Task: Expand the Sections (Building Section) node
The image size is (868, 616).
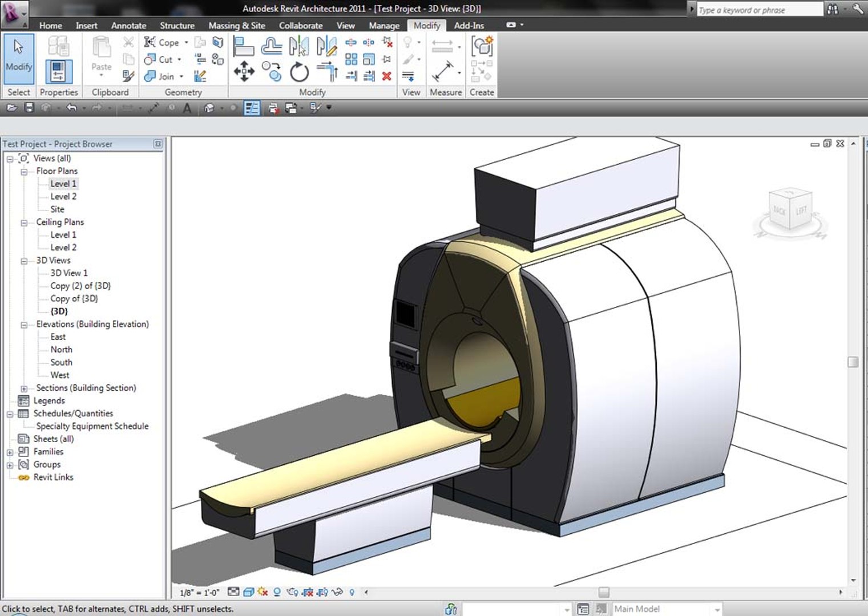Action: click(x=24, y=388)
